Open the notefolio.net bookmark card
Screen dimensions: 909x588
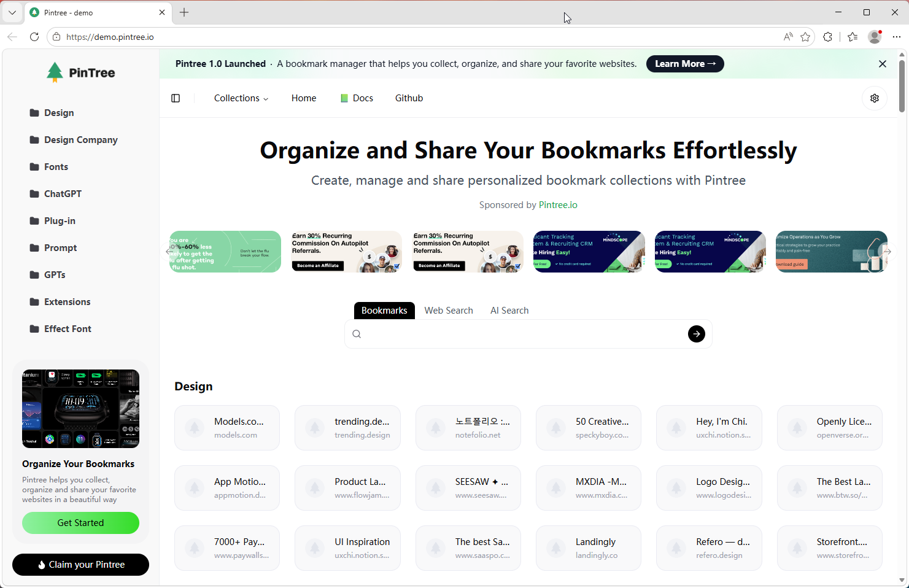point(468,428)
